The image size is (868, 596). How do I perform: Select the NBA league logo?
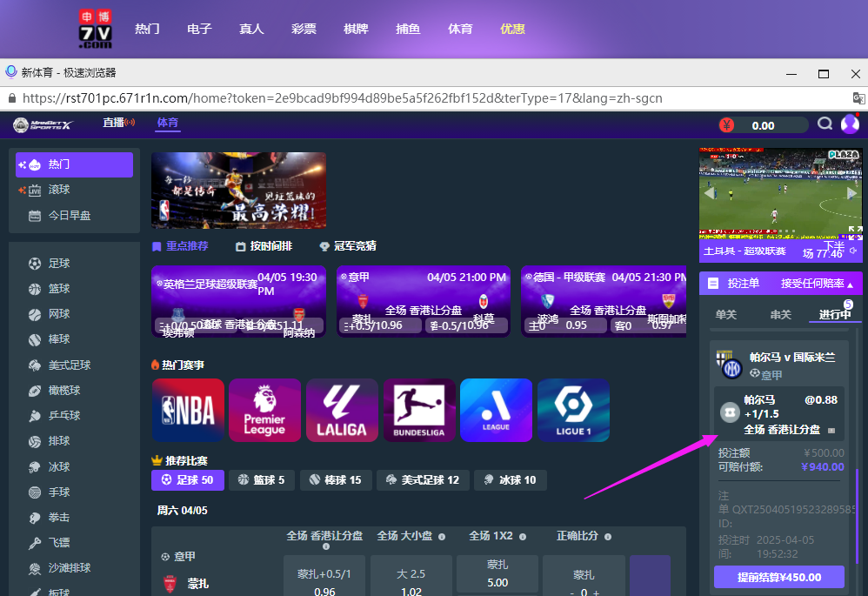pos(187,410)
